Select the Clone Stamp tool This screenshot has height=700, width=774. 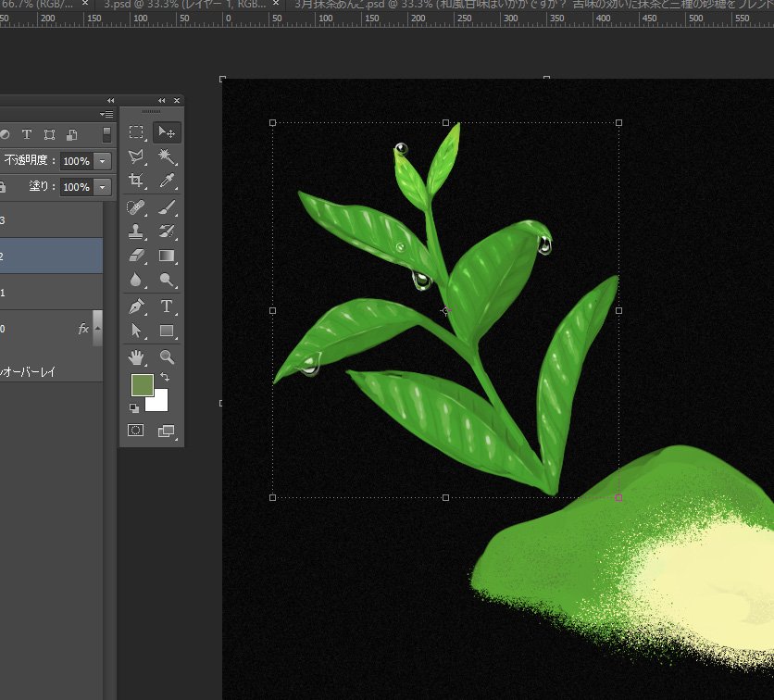click(136, 231)
